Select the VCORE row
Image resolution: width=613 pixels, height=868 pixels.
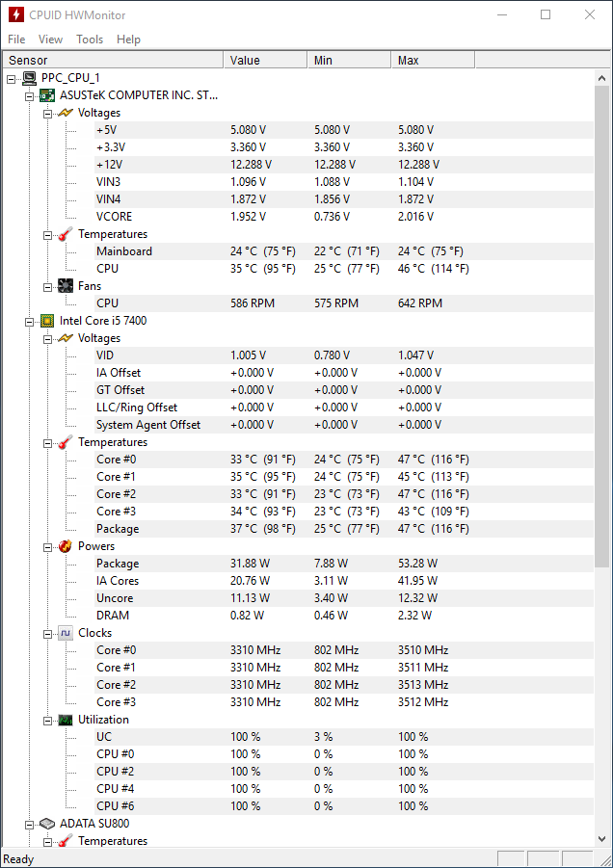343,217
